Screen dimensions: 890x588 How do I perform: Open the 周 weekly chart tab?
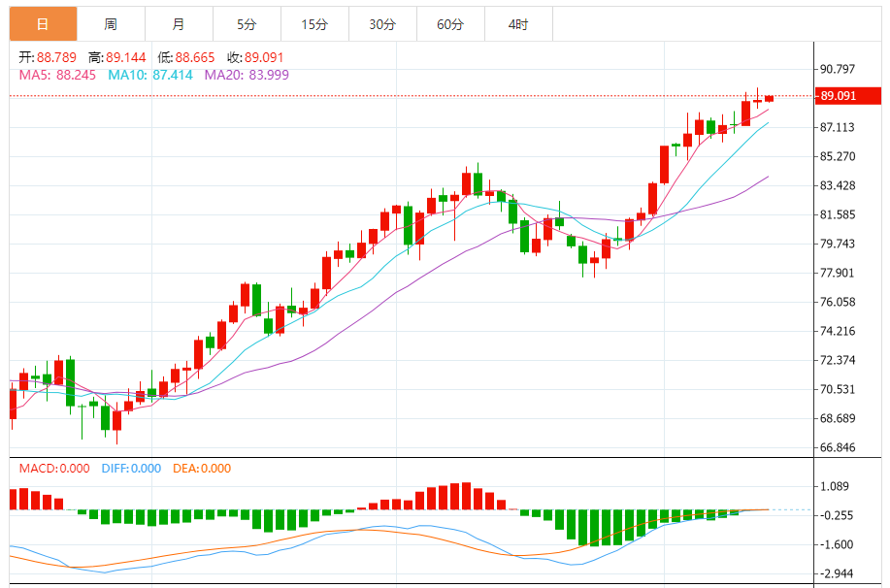[111, 24]
